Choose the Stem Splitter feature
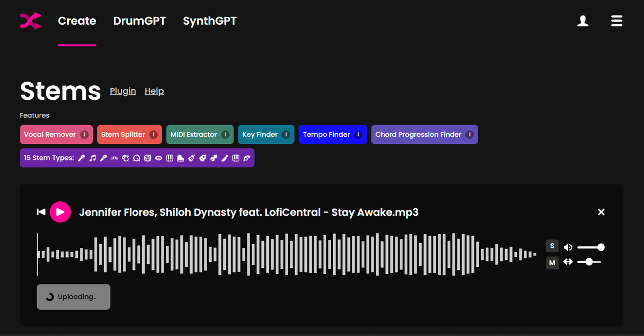 129,135
